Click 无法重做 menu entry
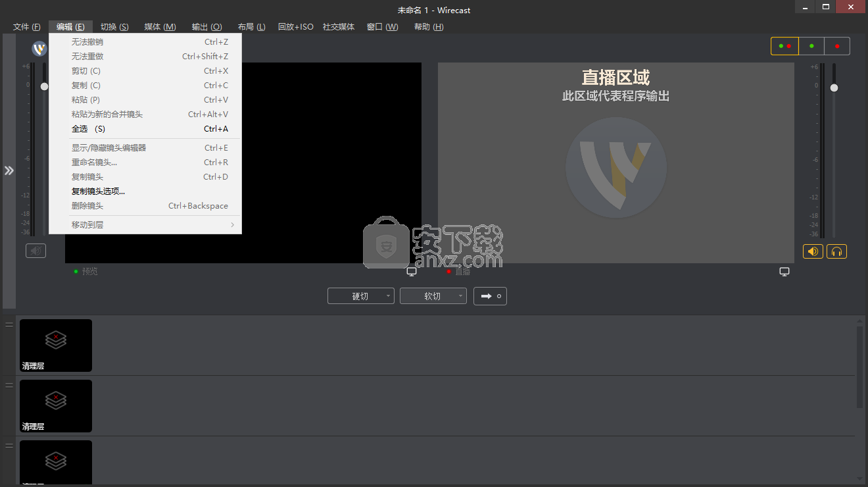This screenshot has height=487, width=868. [145, 57]
